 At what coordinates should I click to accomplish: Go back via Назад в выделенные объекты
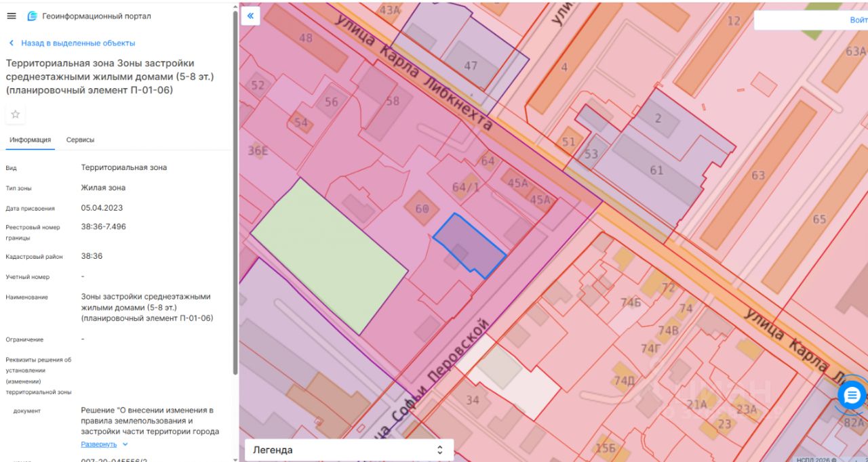tap(77, 43)
